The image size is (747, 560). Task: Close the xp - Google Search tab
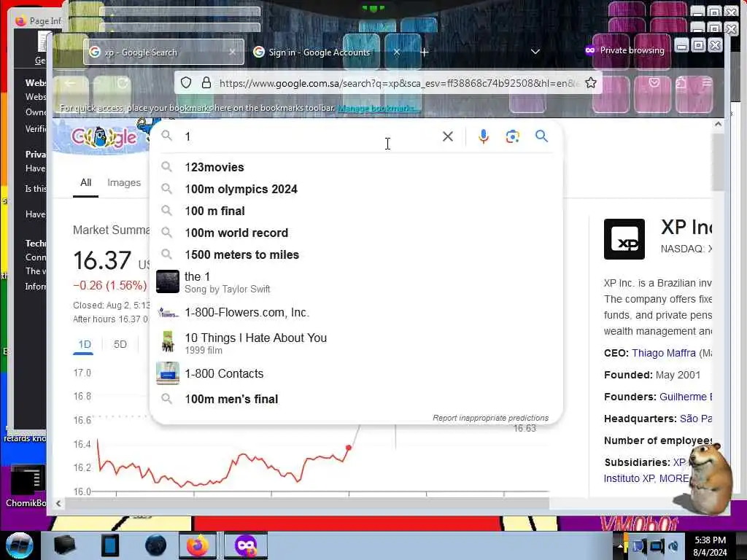pos(232,52)
